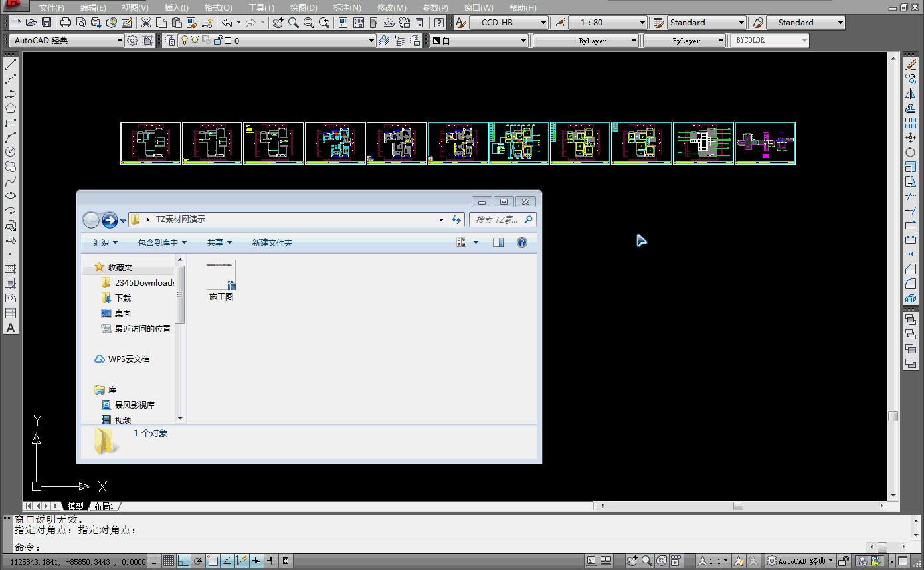Toggle Polar tracking in status bar
The width and height of the screenshot is (924, 570).
coord(198,561)
